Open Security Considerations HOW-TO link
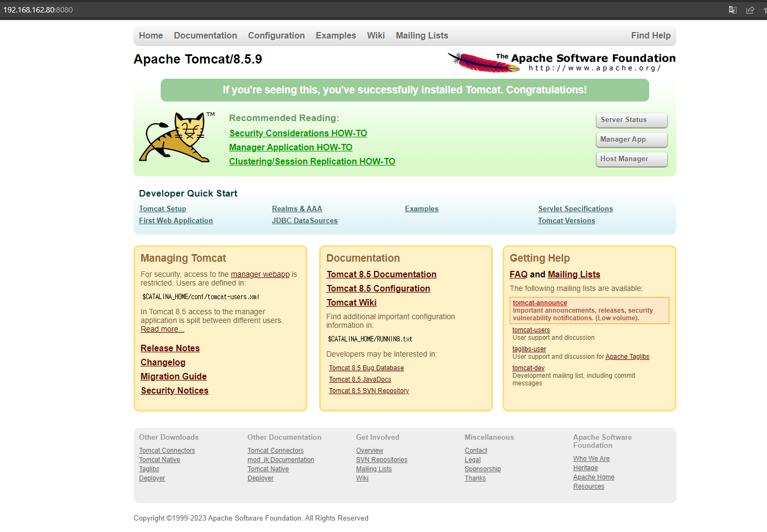The image size is (767, 532). point(298,133)
